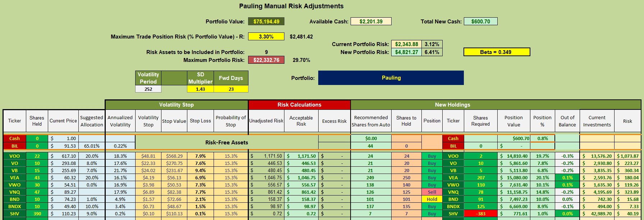The width and height of the screenshot is (644, 220).
Task: Click the Volatility Period value 252
Action: (148, 89)
